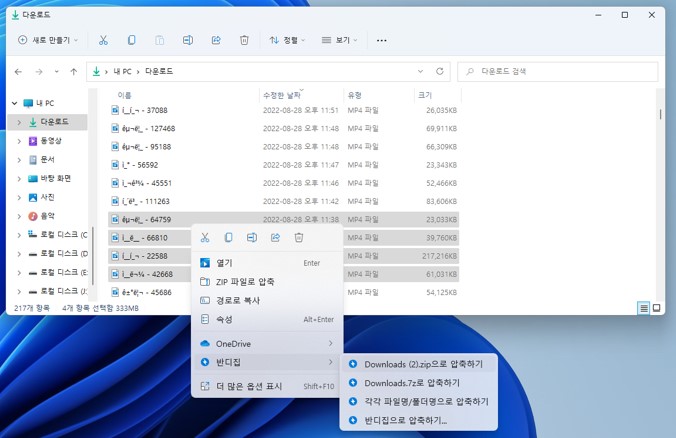The height and width of the screenshot is (438, 676).
Task: Click the file list vertical scrollbar thumb
Action: [x=660, y=114]
